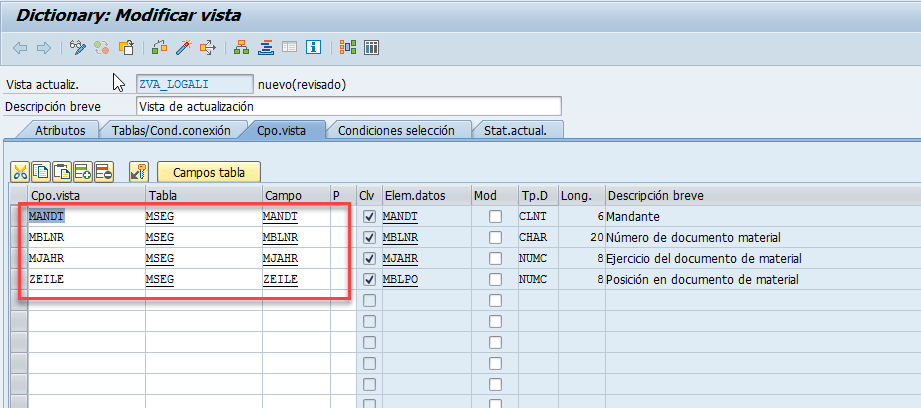Select the MJAHR cell in Cpo.vista column
Image resolution: width=921 pixels, height=408 pixels.
[x=86, y=258]
